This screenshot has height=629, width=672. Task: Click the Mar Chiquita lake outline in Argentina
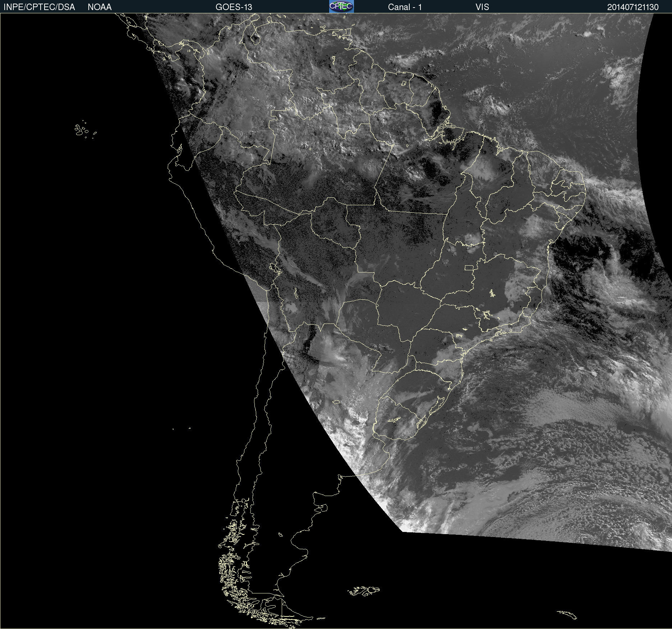(336, 402)
